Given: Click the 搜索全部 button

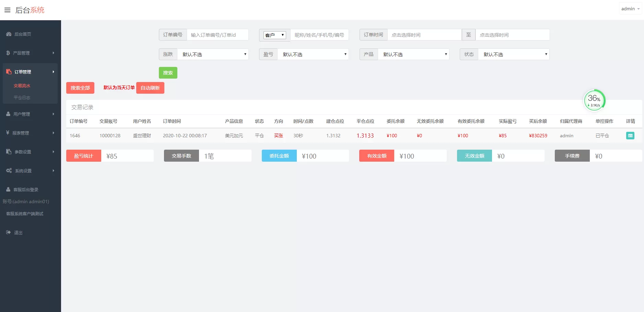Looking at the screenshot, I should point(80,88).
